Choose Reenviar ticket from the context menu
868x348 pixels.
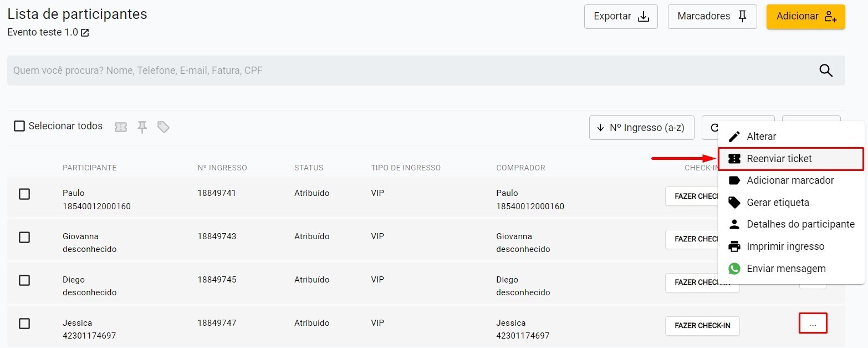pos(779,159)
